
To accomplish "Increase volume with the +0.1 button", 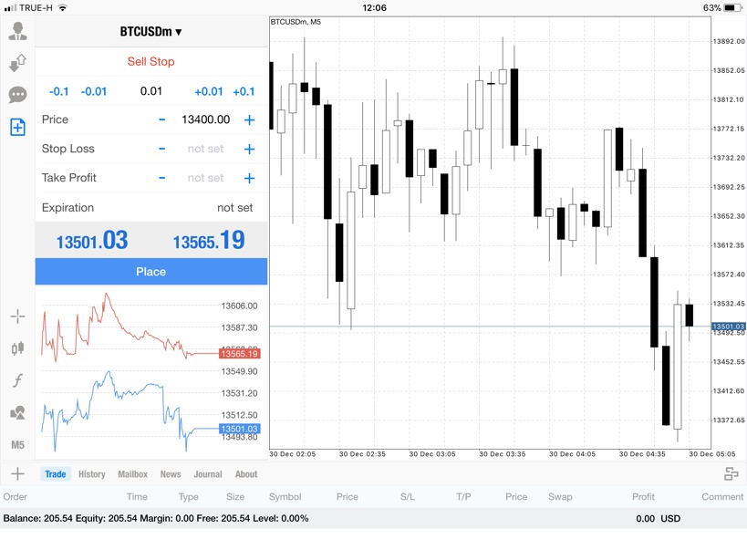I will 244,91.
